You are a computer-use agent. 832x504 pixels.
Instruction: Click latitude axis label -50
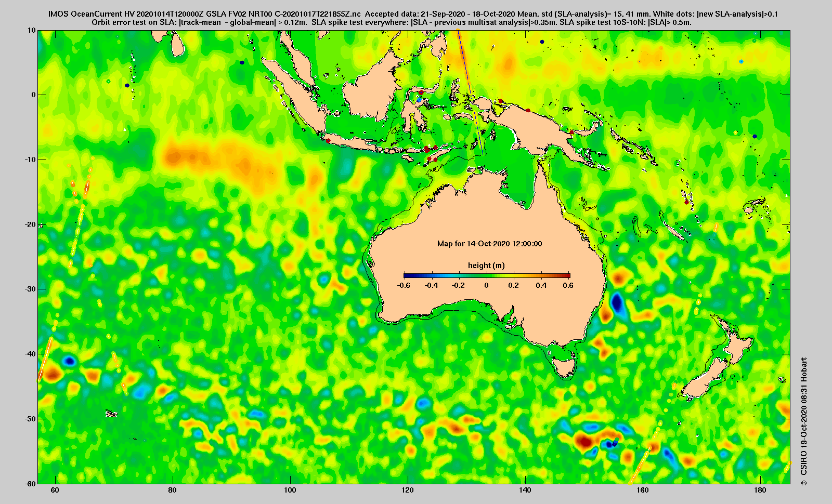pos(31,419)
